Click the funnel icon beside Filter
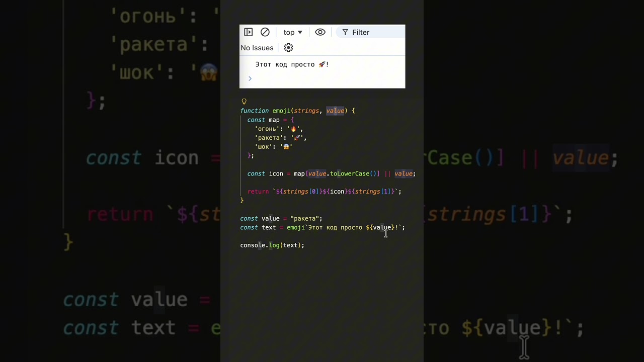This screenshot has width=644, height=362. pos(345,32)
